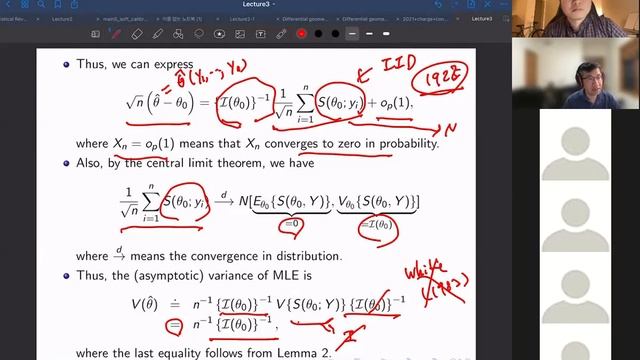
Task: Open the search magnifier in GoodNotes
Action: [41, 4]
